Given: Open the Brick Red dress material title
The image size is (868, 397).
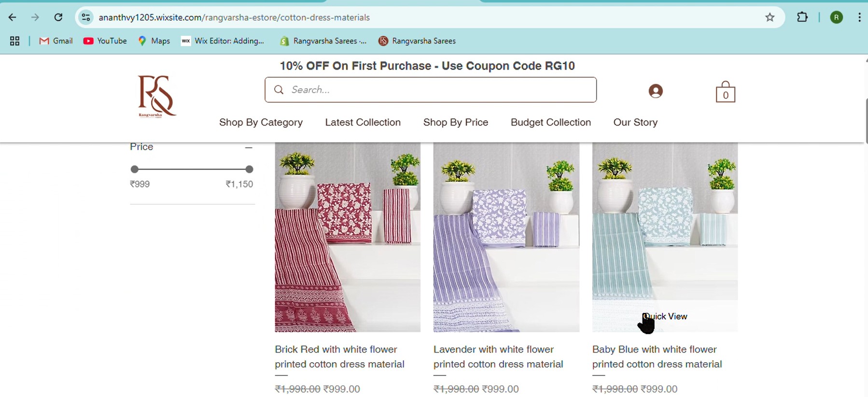Looking at the screenshot, I should click(x=339, y=356).
